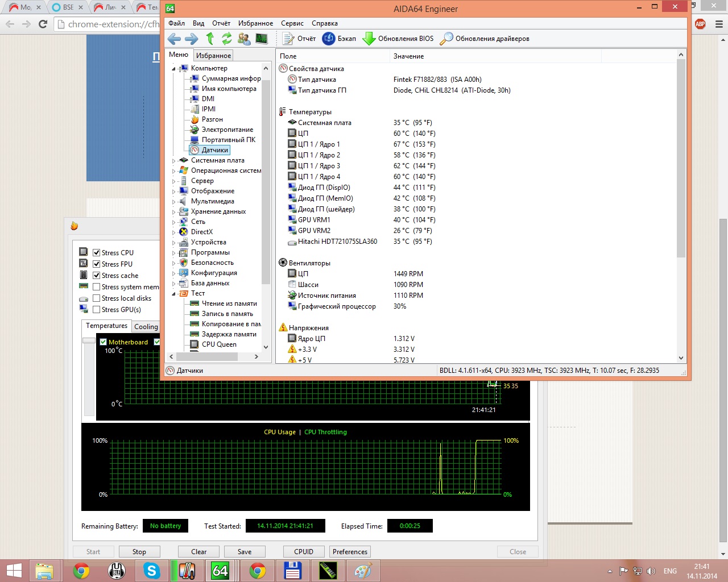
Task: Click the Поле column header
Action: [333, 56]
